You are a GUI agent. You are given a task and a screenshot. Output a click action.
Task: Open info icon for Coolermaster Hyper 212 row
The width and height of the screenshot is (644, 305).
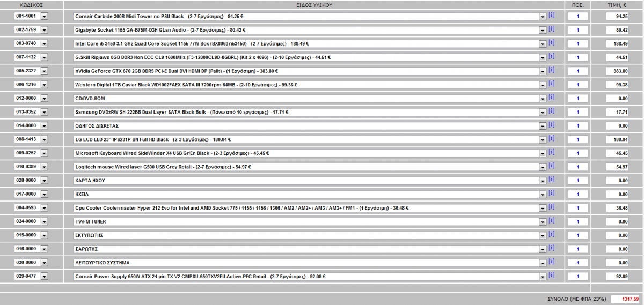click(x=551, y=207)
